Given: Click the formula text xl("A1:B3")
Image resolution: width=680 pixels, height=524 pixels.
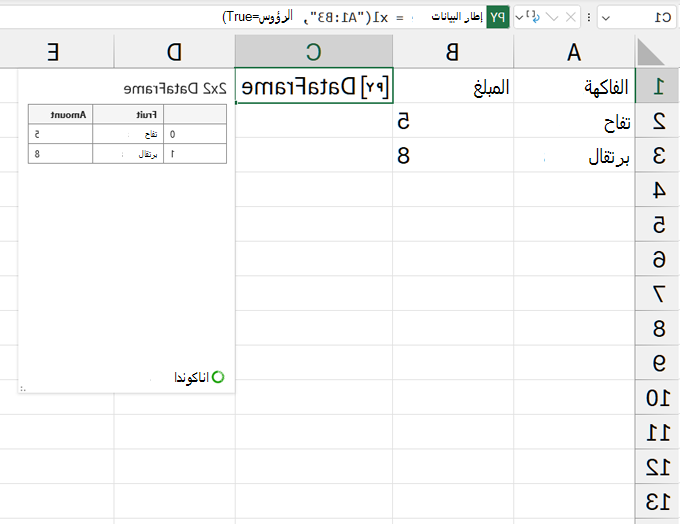Looking at the screenshot, I should [346, 17].
